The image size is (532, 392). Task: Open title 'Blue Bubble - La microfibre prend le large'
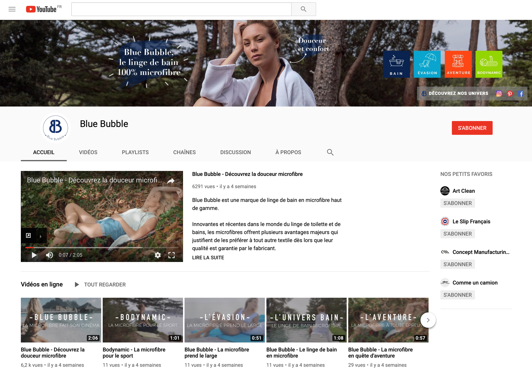coord(217,353)
